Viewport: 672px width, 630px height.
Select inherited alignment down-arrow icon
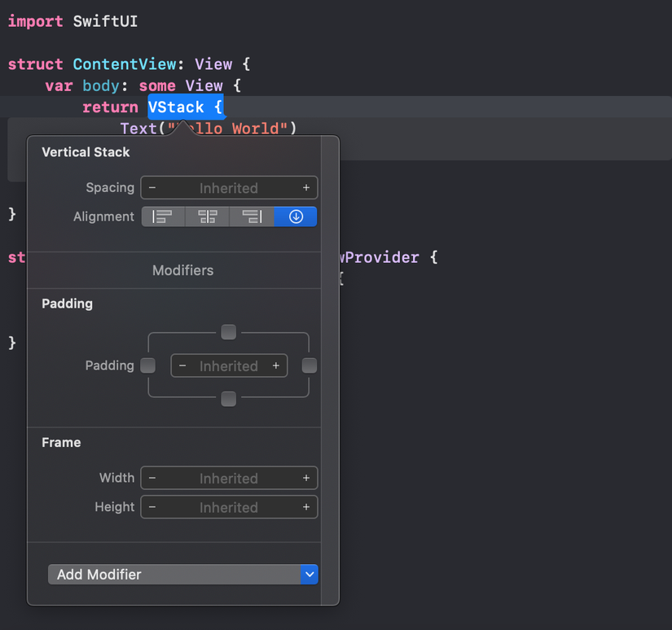coord(296,217)
